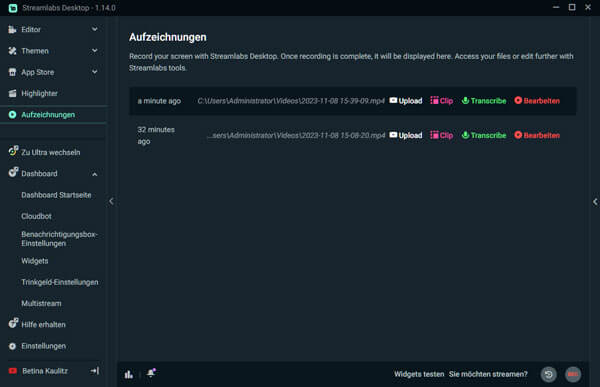Expand the Editor submenu chevron
Viewport: 600px width, 387px height.
point(95,29)
